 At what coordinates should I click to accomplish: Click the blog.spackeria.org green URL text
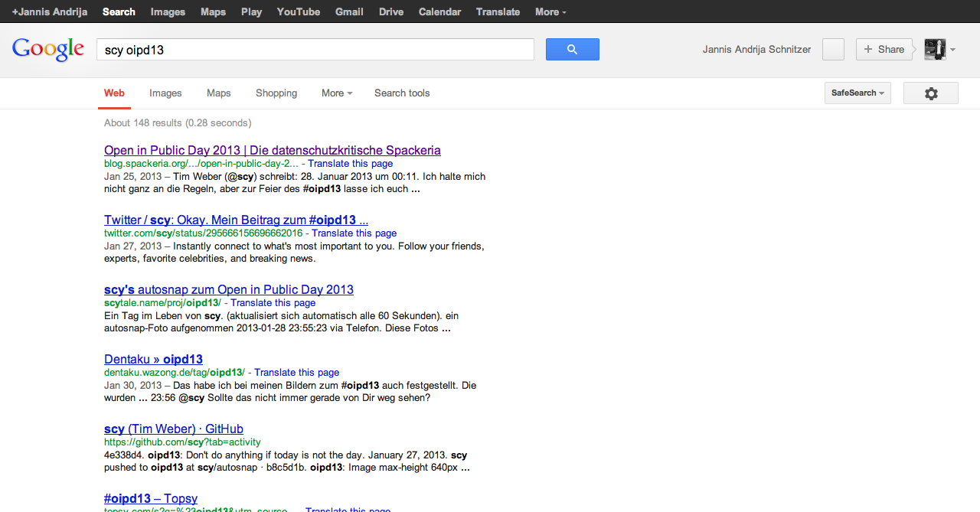click(201, 163)
